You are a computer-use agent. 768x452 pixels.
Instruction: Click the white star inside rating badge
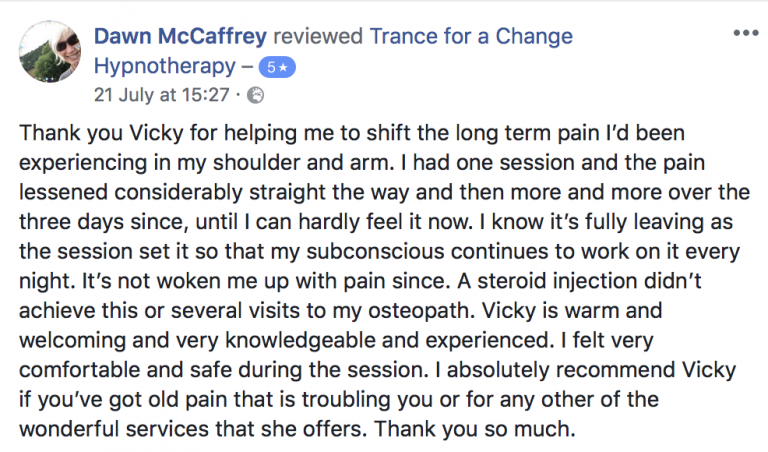point(283,68)
